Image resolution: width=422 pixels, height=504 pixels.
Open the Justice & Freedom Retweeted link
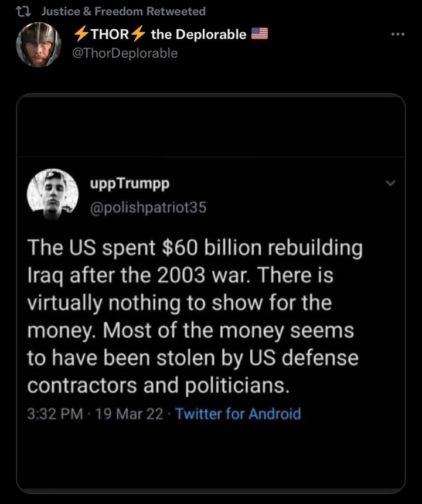click(x=123, y=11)
